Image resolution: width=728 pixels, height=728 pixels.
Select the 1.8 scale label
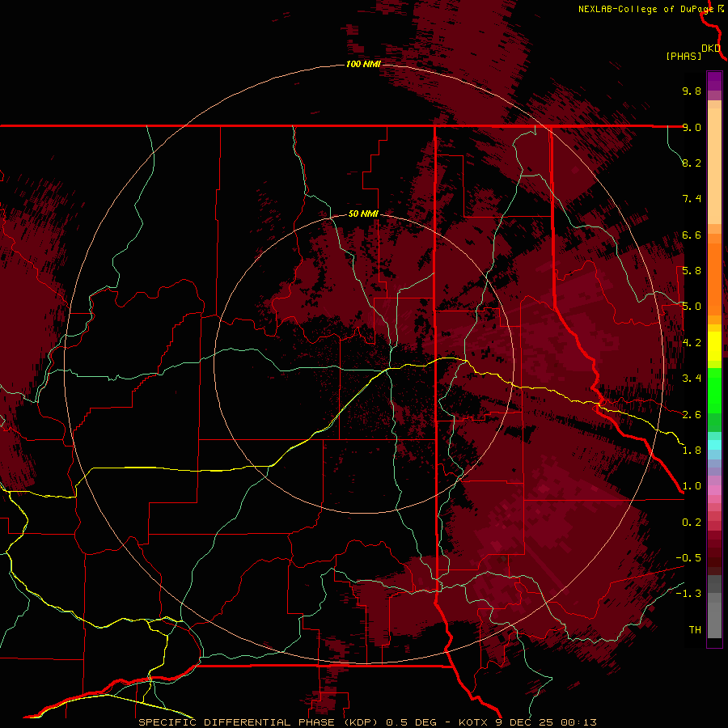(x=692, y=451)
